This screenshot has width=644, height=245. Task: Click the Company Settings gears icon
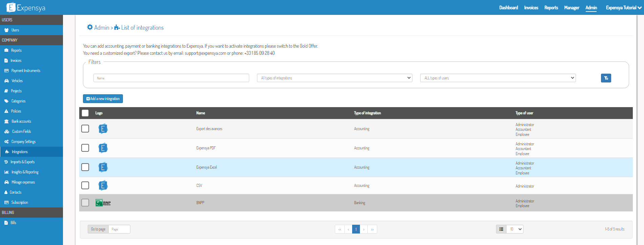point(6,142)
